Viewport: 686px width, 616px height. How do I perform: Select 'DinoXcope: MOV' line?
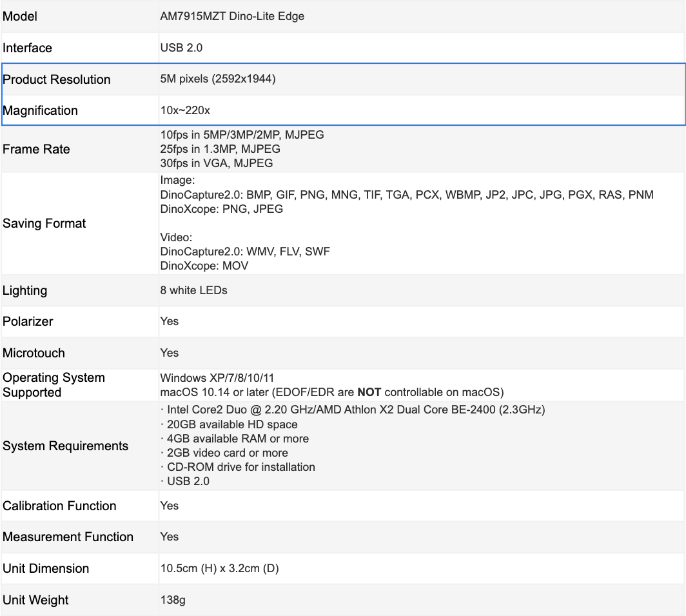204,266
